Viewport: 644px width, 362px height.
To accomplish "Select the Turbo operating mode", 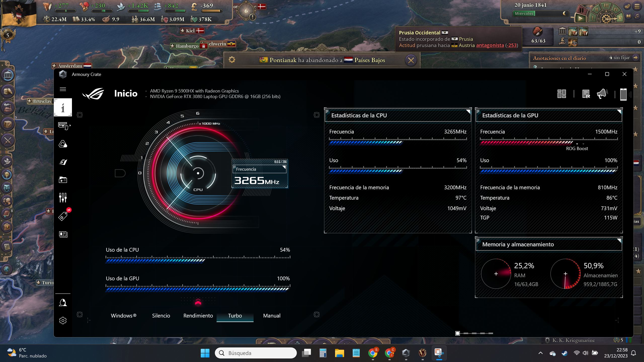I will point(235,316).
